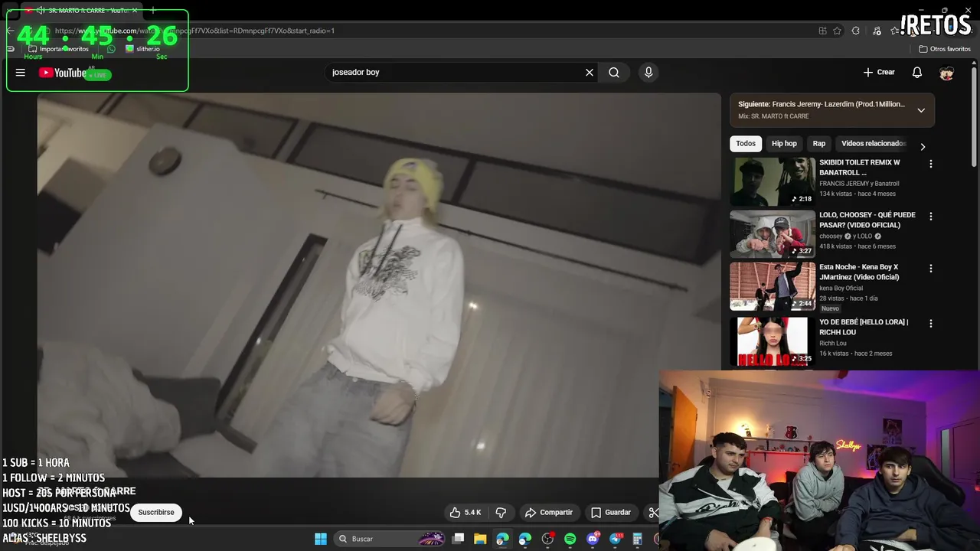980x551 pixels.
Task: Collapse the Siguiente mix playlist panel
Action: click(921, 110)
